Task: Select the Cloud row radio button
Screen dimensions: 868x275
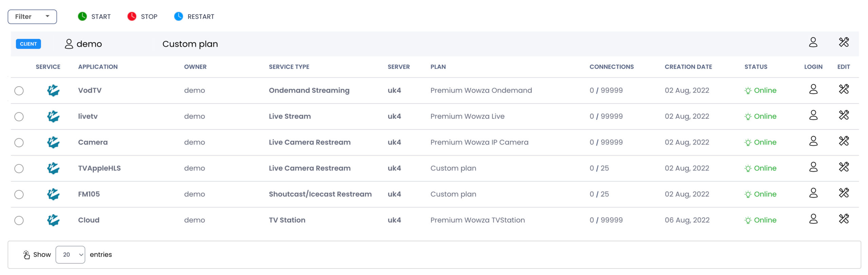Action: pyautogui.click(x=19, y=220)
